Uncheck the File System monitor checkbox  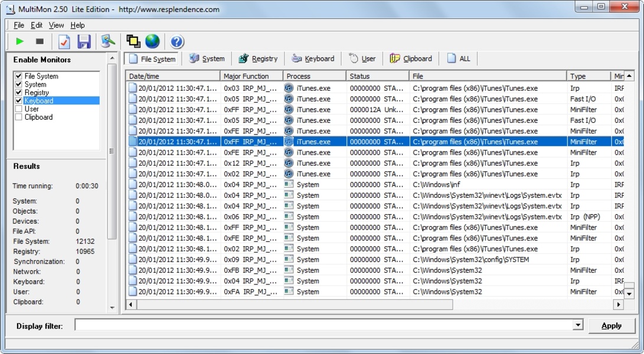[19, 76]
